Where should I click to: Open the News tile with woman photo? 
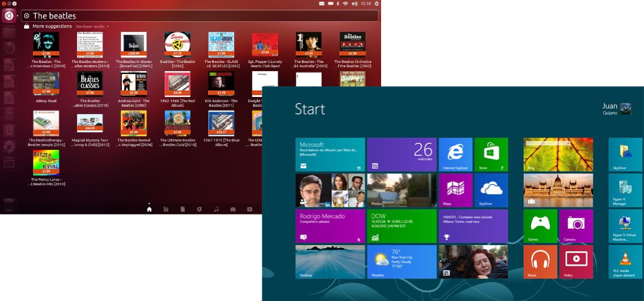pyautogui.click(x=473, y=262)
